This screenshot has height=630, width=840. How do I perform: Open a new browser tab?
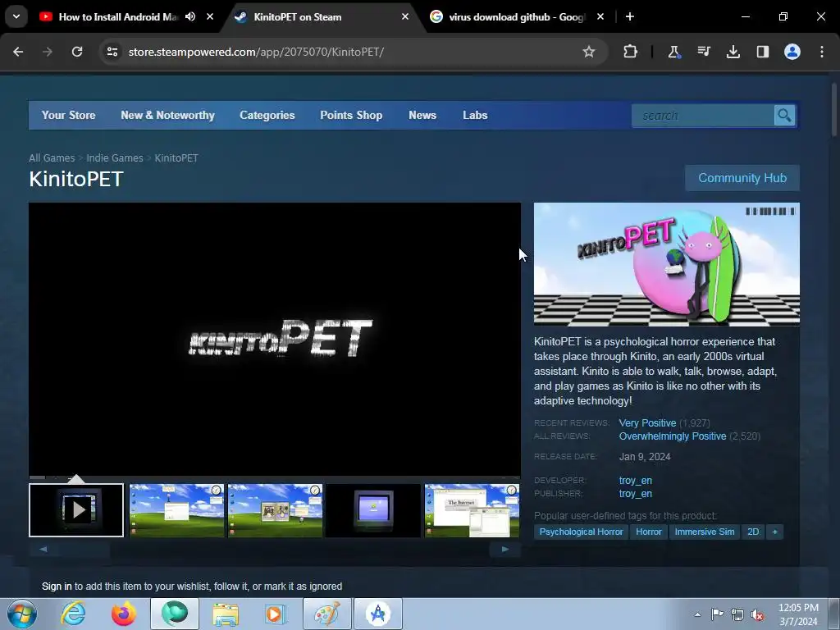(630, 16)
